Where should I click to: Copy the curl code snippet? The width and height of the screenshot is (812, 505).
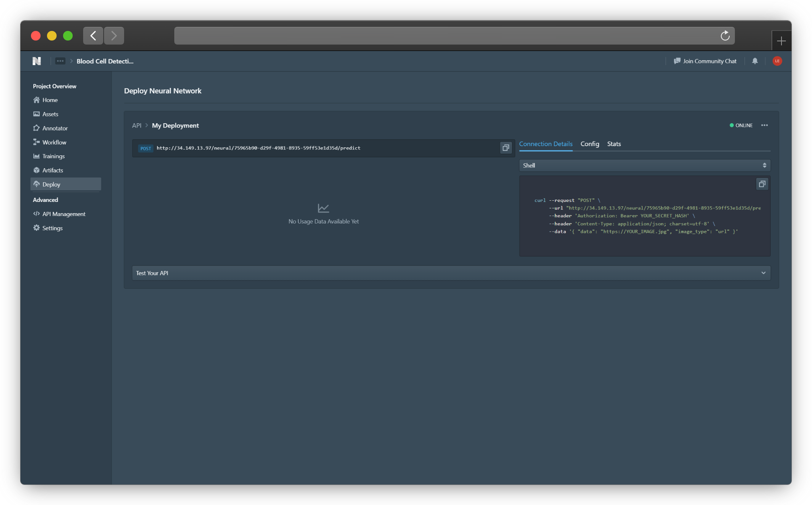pos(762,184)
